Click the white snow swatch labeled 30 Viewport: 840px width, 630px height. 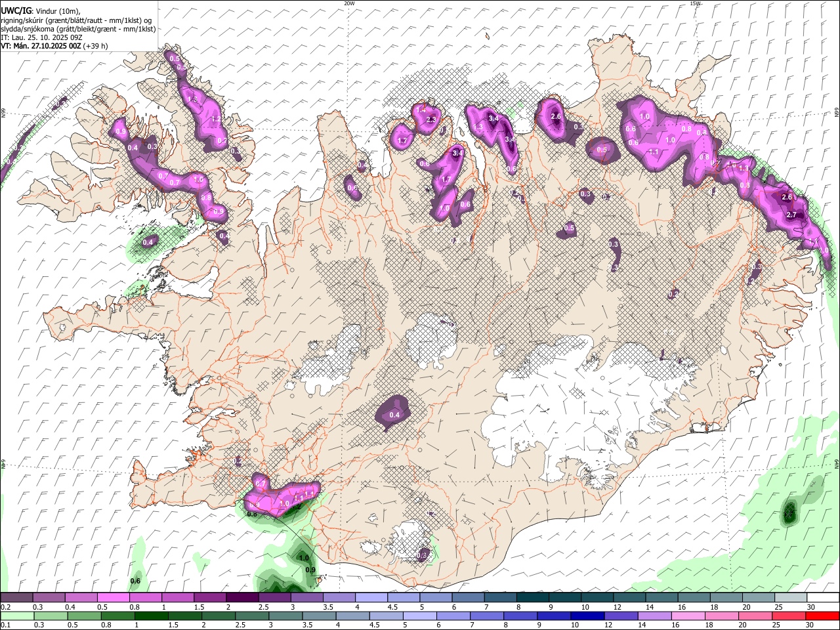pos(823,597)
